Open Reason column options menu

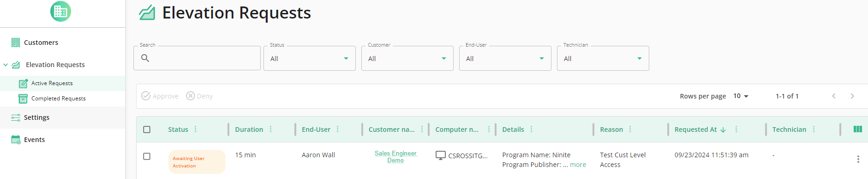pyautogui.click(x=630, y=130)
